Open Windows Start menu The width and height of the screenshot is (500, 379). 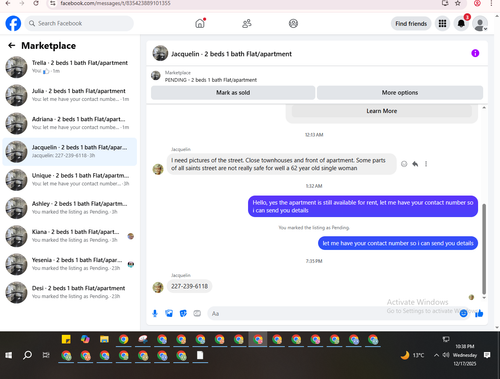point(9,355)
